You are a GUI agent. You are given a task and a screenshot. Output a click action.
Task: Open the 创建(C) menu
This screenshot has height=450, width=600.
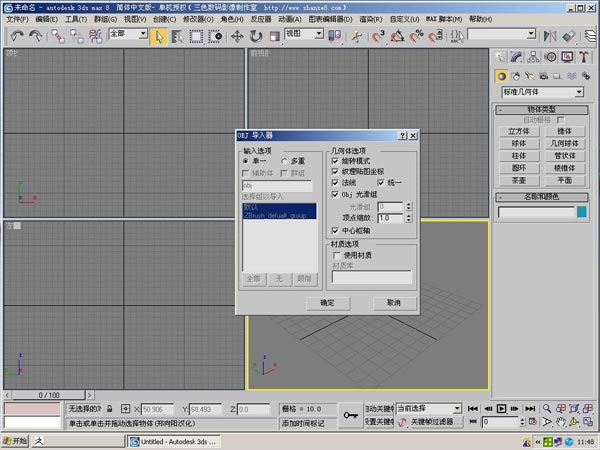[x=165, y=19]
